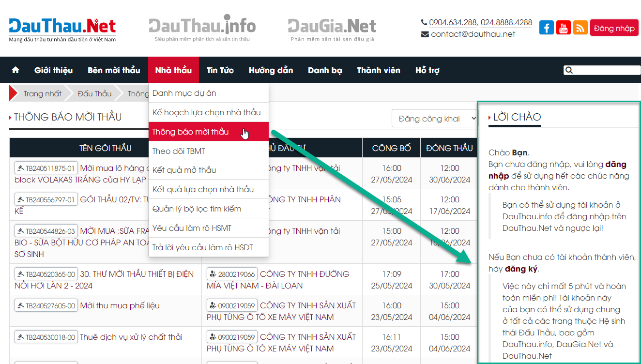The height and width of the screenshot is (364, 641).
Task: Open the Hướng dẫn menu
Action: [271, 70]
